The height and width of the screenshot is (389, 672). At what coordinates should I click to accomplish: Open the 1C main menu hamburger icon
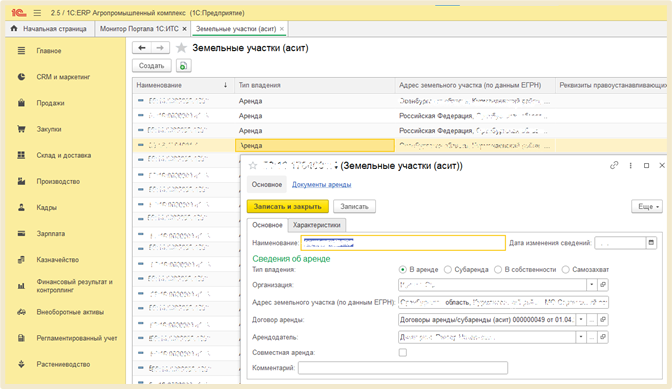click(x=37, y=13)
